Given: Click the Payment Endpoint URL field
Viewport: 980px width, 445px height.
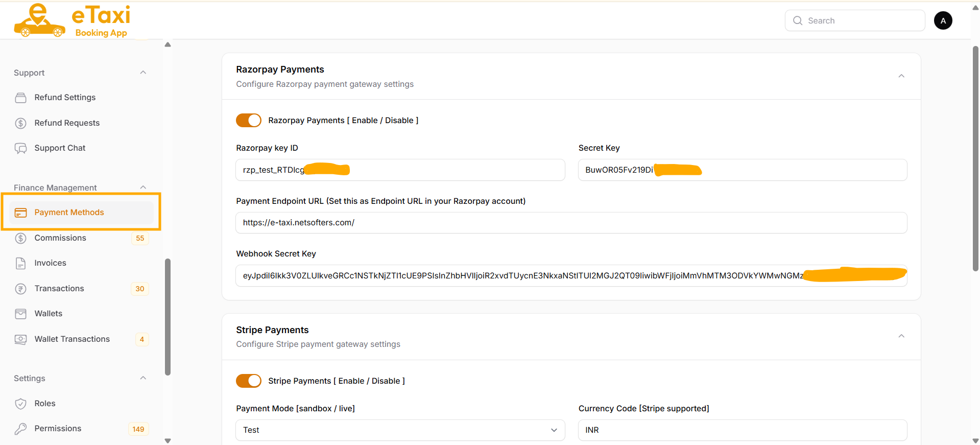Looking at the screenshot, I should point(571,223).
